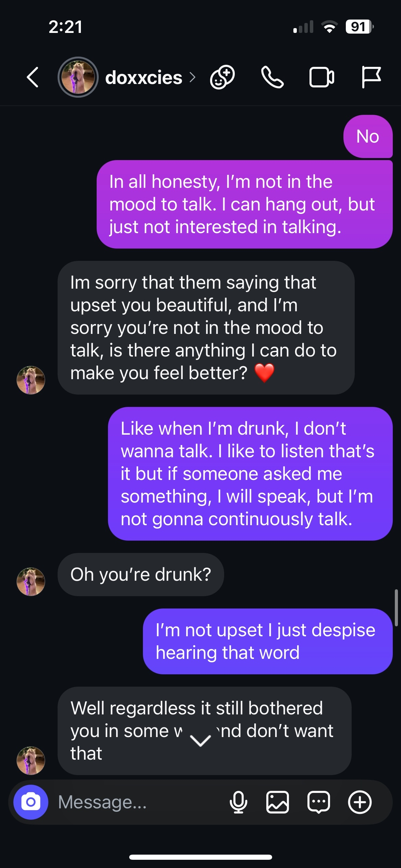Open doxxcies profile picture in header
The width and height of the screenshot is (401, 868).
[x=78, y=77]
